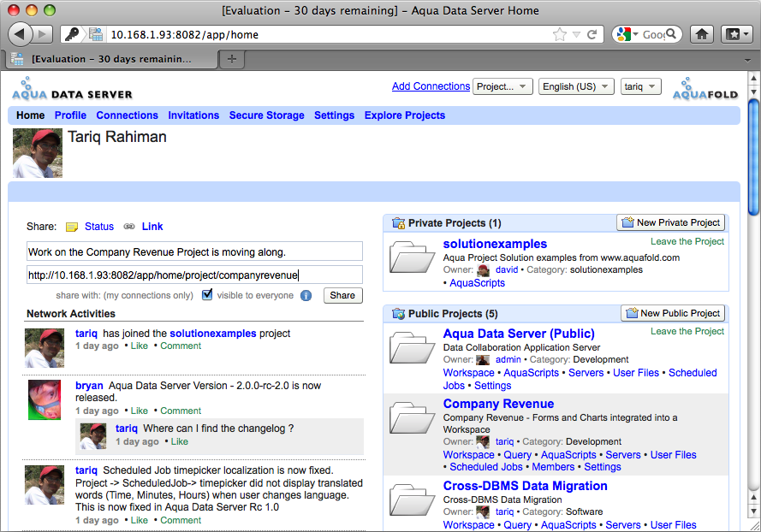
Task: Click Comment under tariq joined post
Action: pyautogui.click(x=181, y=346)
